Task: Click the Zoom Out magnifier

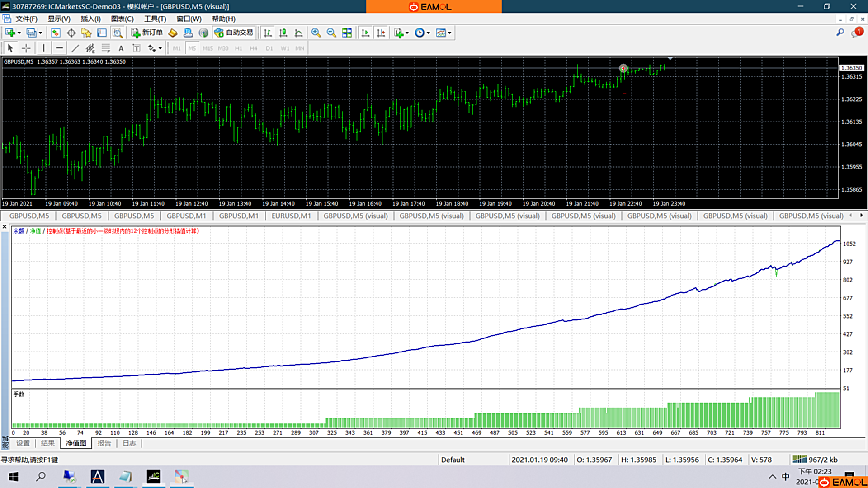Action: 331,33
